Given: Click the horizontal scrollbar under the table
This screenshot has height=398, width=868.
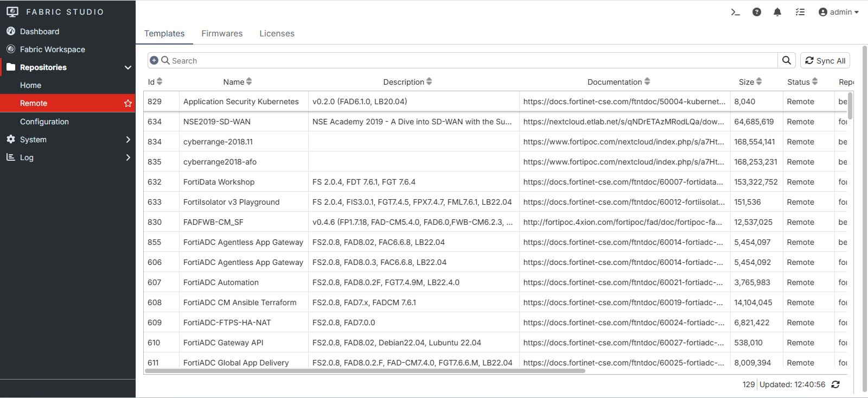Looking at the screenshot, I should pos(365,371).
